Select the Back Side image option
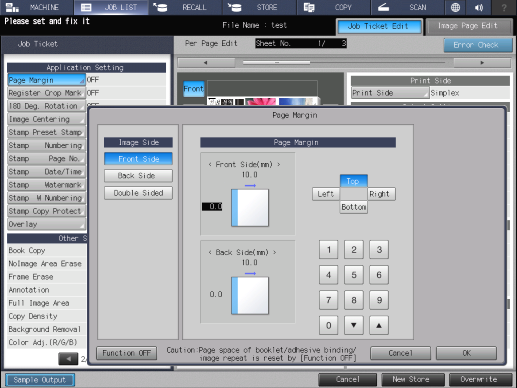The width and height of the screenshot is (517, 388). coord(138,176)
